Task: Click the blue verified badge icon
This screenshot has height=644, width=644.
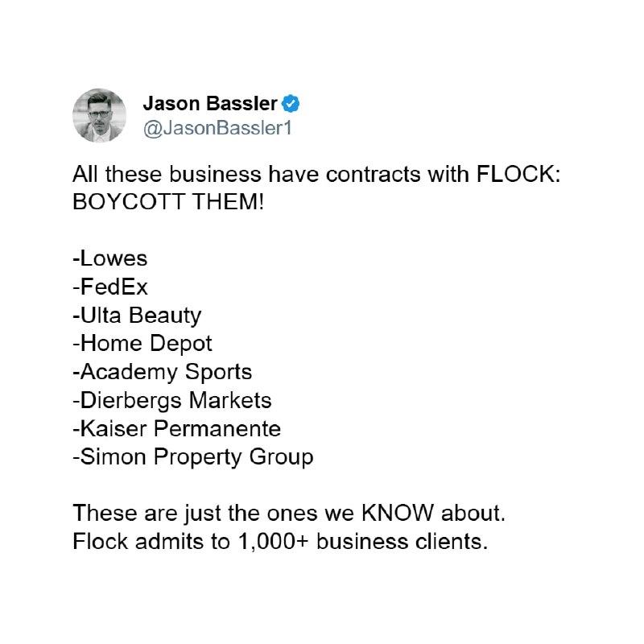Action: (291, 104)
